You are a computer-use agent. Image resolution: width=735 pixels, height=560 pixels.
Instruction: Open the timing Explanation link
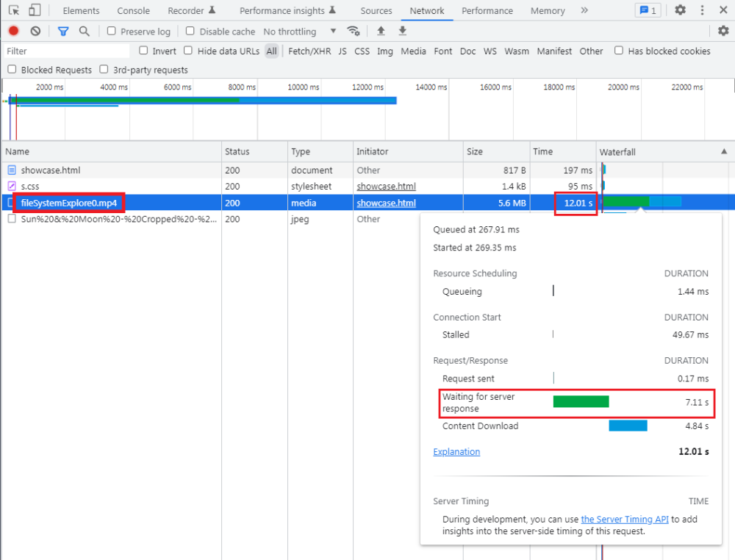[456, 452]
